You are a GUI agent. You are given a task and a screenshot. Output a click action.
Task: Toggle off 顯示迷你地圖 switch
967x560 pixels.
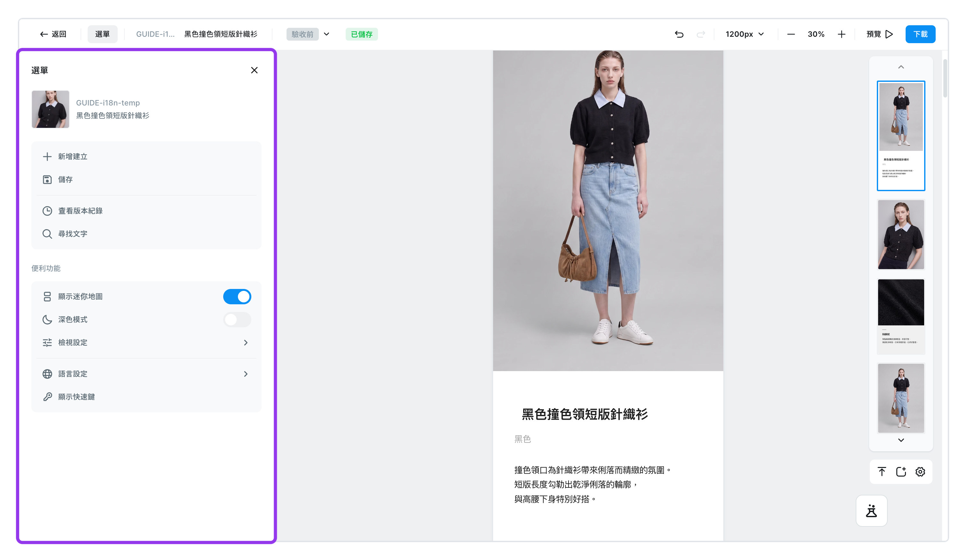point(237,297)
